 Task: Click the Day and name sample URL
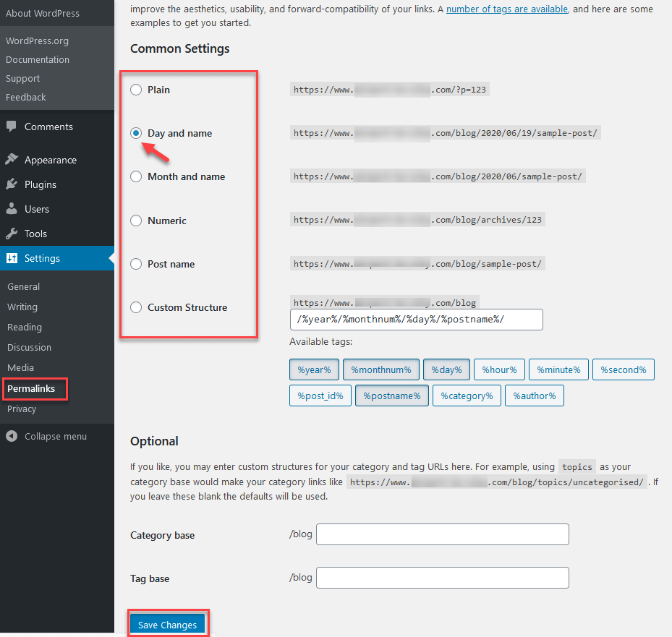(446, 133)
